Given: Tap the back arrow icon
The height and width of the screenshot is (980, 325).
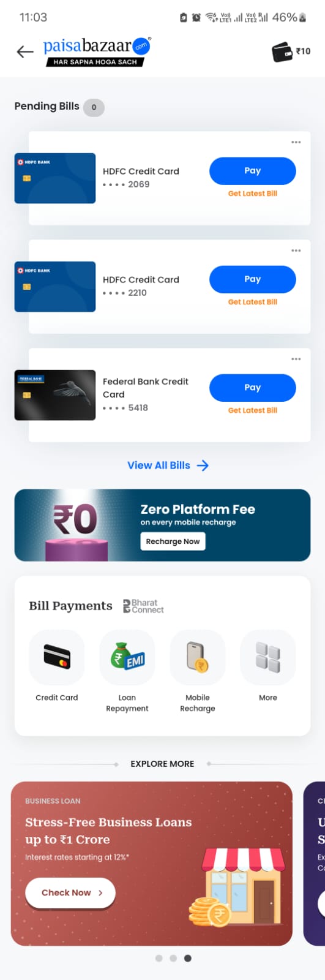Looking at the screenshot, I should (25, 52).
